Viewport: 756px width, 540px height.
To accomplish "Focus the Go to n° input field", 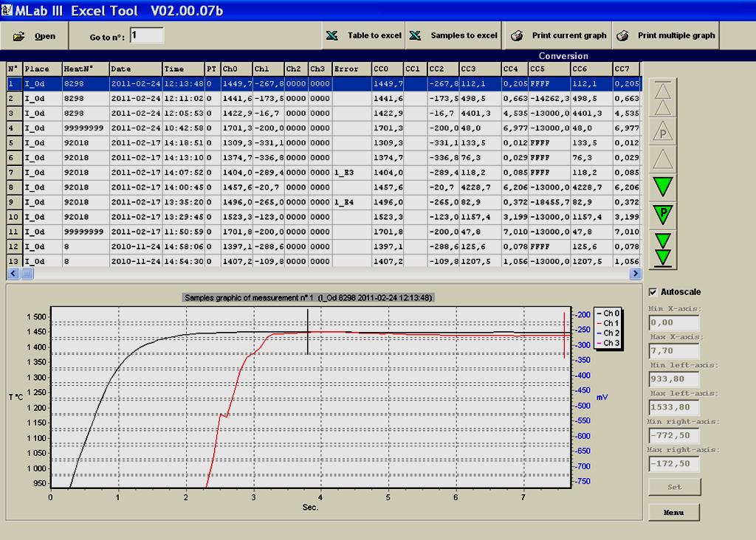I will pyautogui.click(x=147, y=35).
